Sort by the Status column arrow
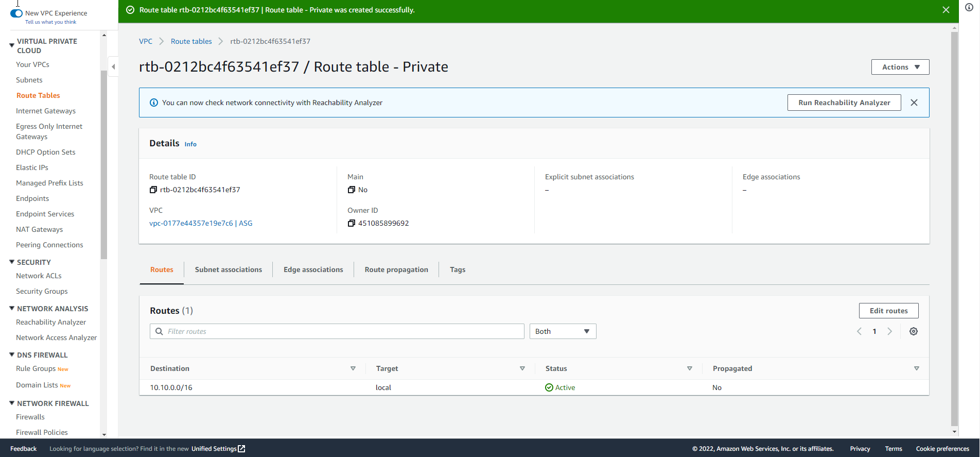980x457 pixels. (x=690, y=368)
